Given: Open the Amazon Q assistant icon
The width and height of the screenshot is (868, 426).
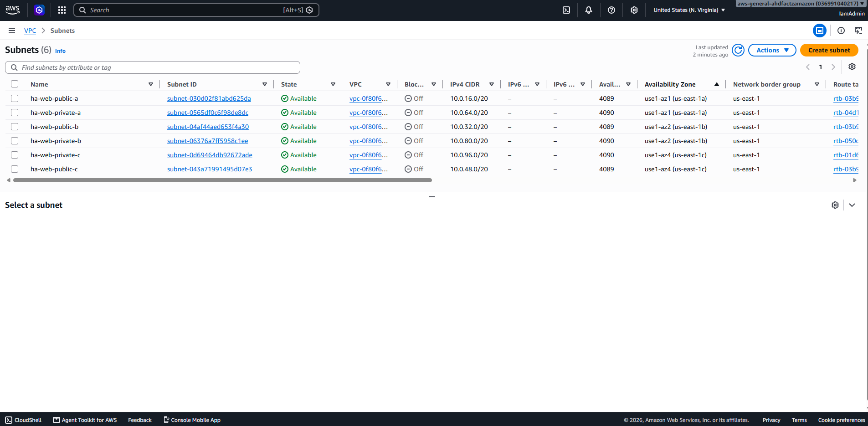Looking at the screenshot, I should (39, 10).
